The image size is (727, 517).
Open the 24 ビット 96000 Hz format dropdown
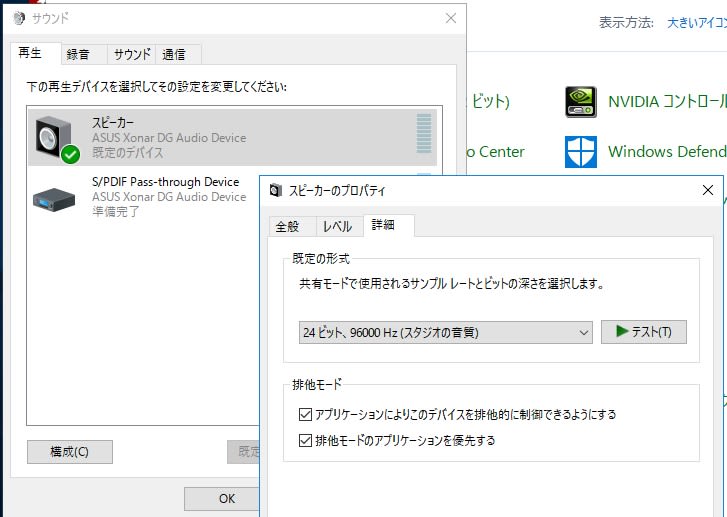tap(446, 332)
